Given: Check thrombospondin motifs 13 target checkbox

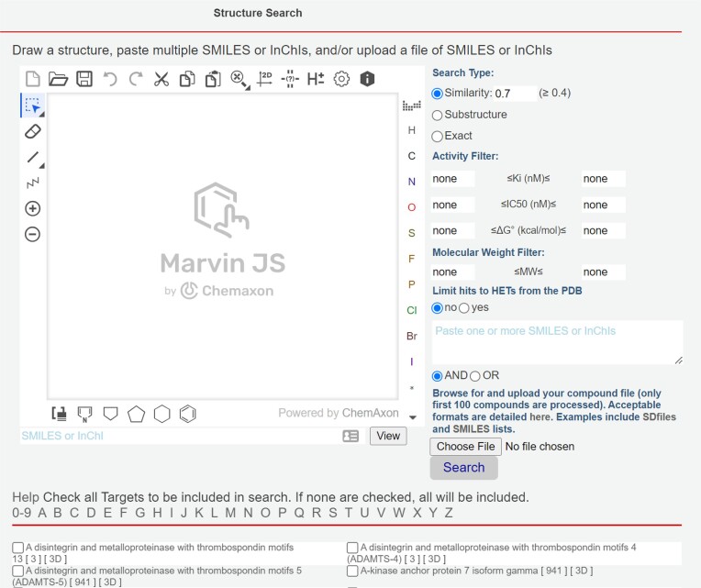Looking at the screenshot, I should 17,548.
